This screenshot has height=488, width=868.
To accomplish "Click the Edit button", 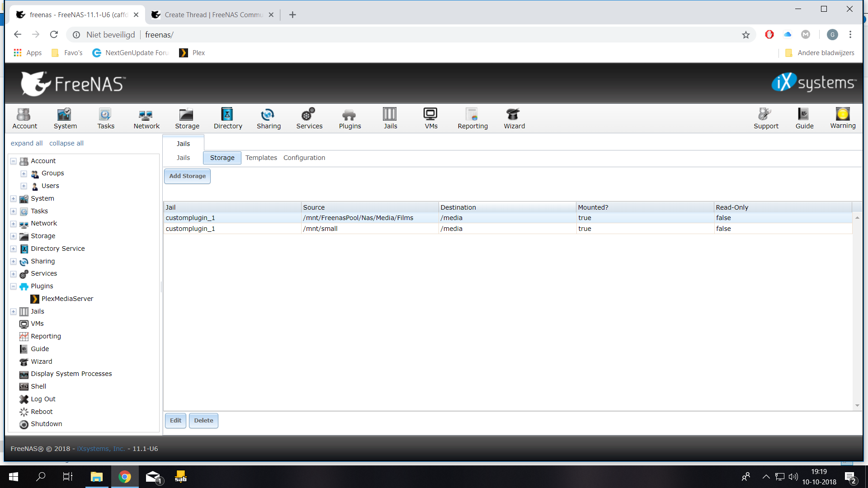I will pyautogui.click(x=175, y=421).
